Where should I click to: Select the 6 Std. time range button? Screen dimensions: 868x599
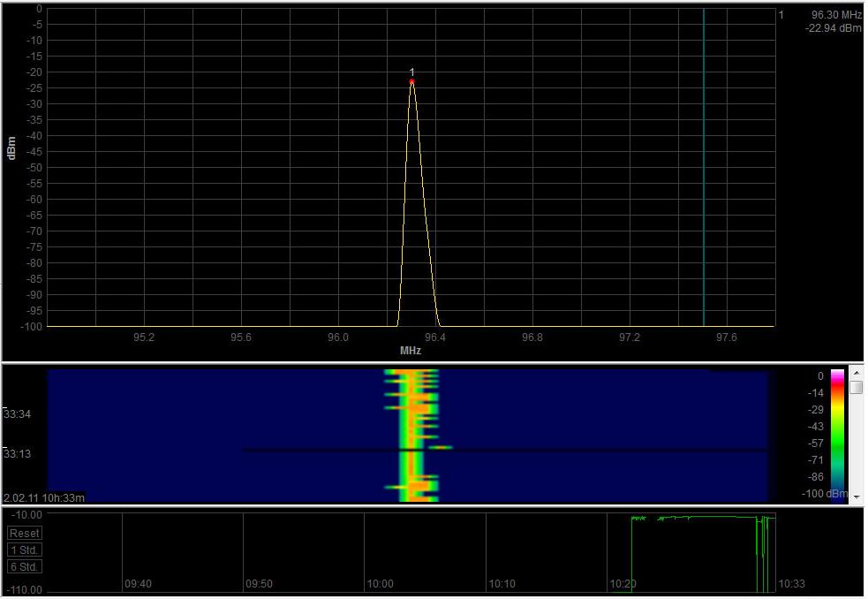25,567
